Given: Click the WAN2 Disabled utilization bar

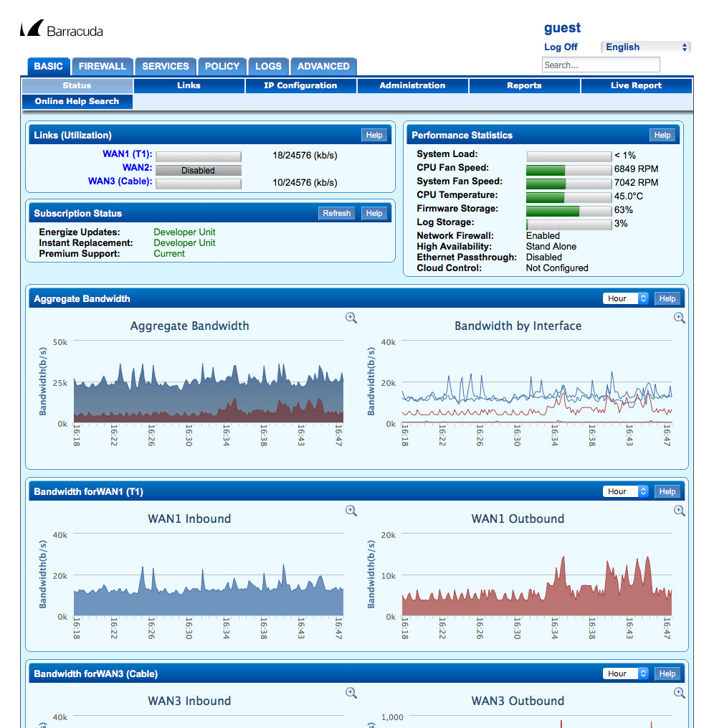Looking at the screenshot, I should (x=199, y=171).
